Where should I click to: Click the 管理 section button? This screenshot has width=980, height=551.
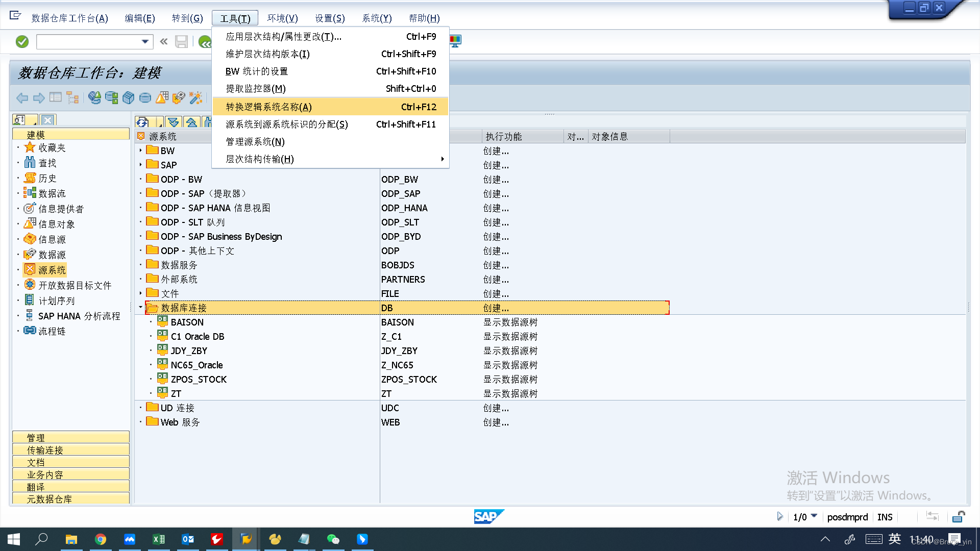pyautogui.click(x=70, y=438)
